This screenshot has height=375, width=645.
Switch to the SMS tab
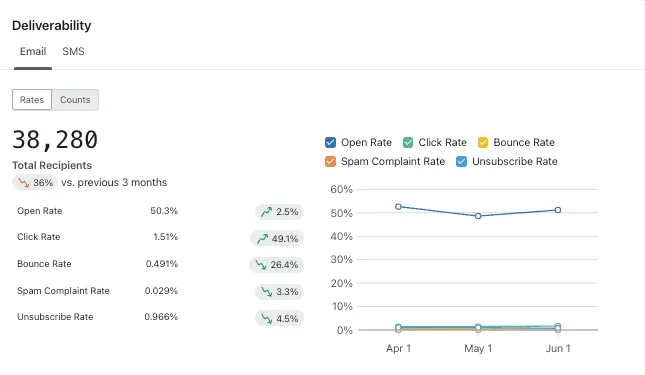[x=73, y=51]
